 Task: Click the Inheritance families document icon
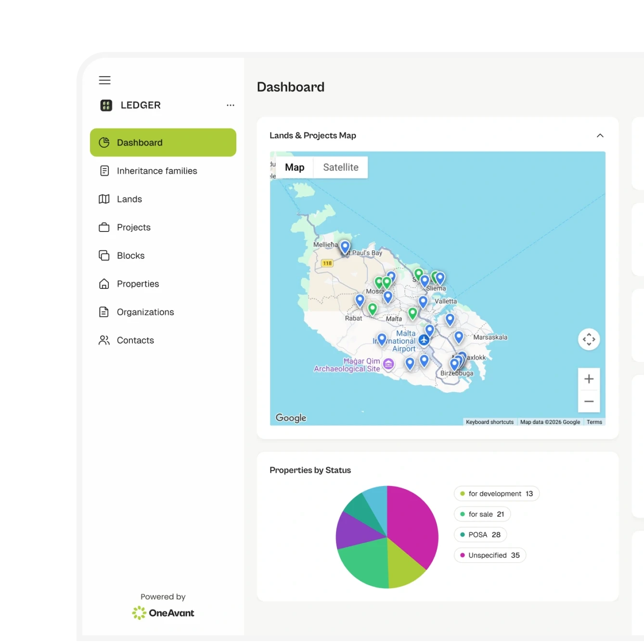click(x=104, y=171)
